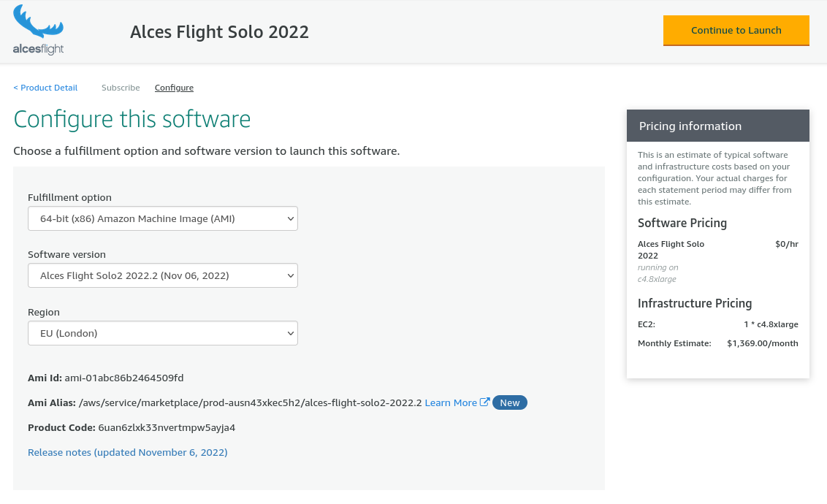Open the Release notes link
827x504 pixels.
(x=127, y=452)
